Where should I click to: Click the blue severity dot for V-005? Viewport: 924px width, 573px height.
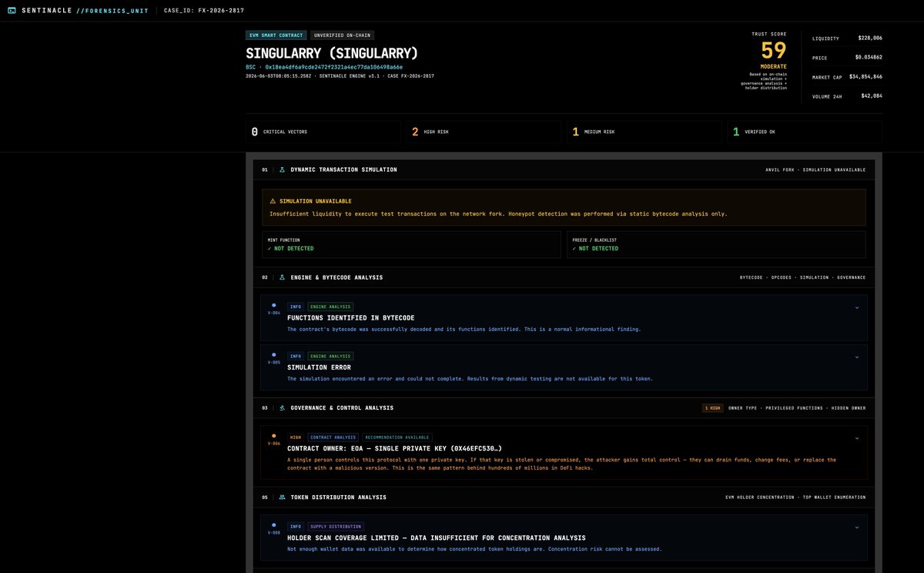(x=273, y=354)
